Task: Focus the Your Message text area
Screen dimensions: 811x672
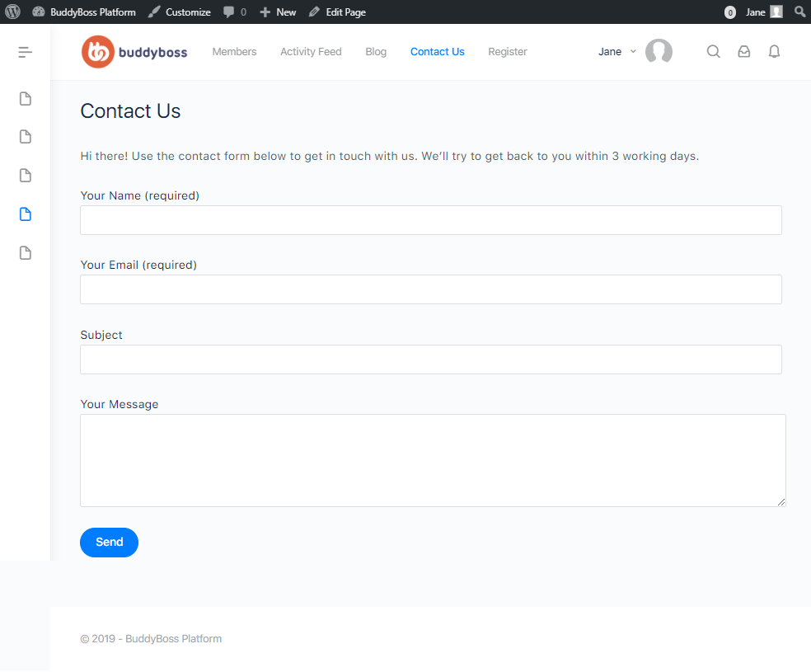Action: pyautogui.click(x=432, y=460)
